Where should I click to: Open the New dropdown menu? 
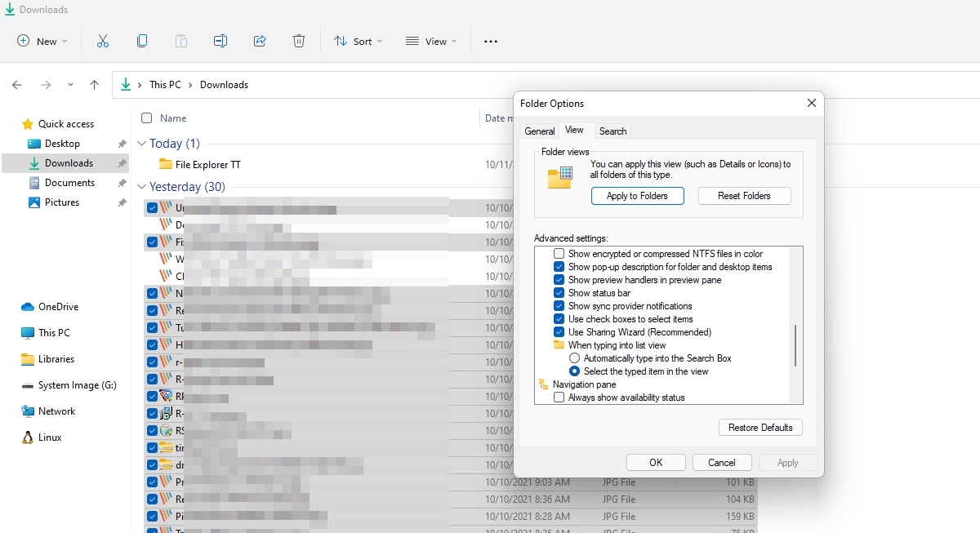click(x=42, y=41)
